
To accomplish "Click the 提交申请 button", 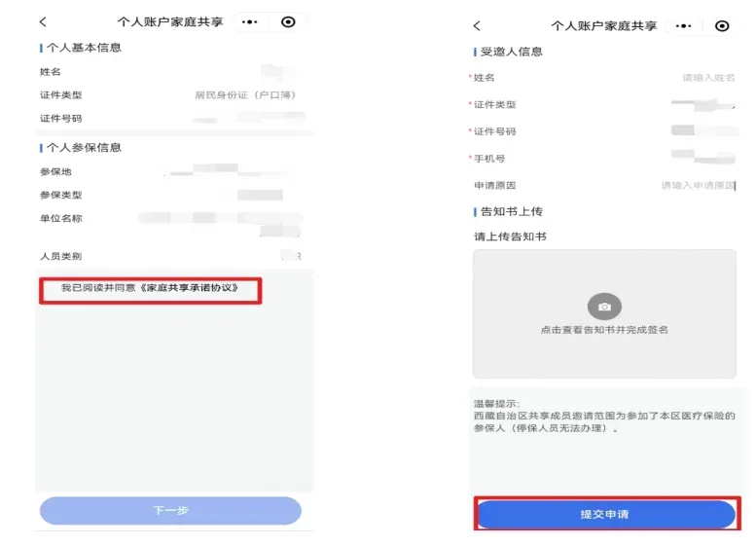I will tap(606, 514).
